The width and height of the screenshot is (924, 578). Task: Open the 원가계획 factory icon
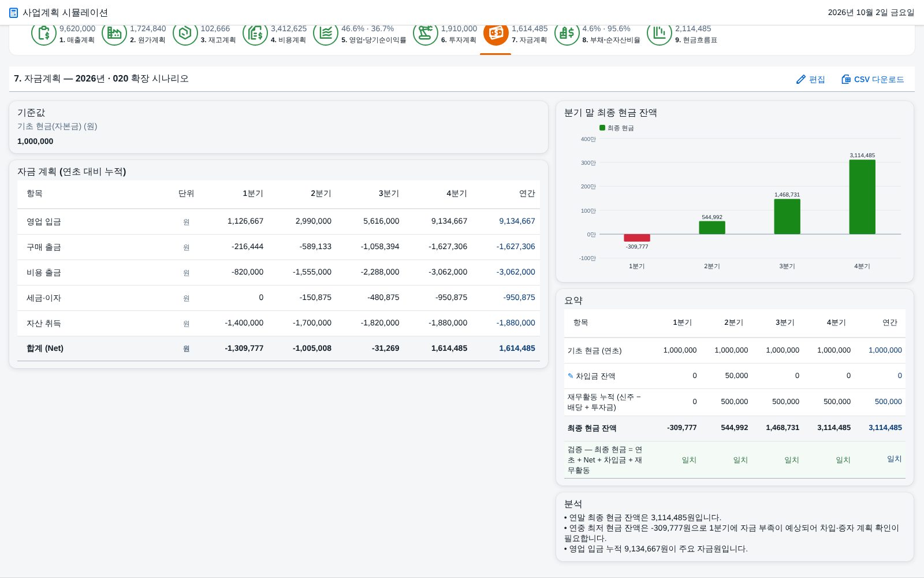click(114, 34)
